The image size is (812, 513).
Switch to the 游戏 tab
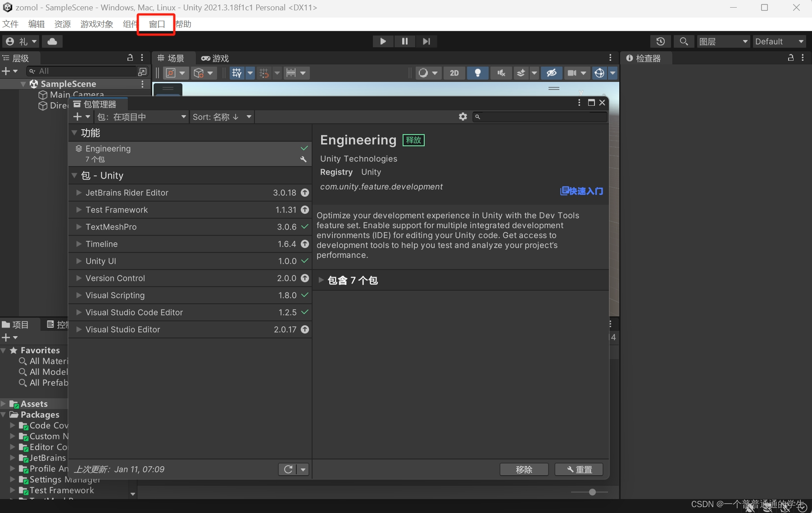pyautogui.click(x=215, y=58)
